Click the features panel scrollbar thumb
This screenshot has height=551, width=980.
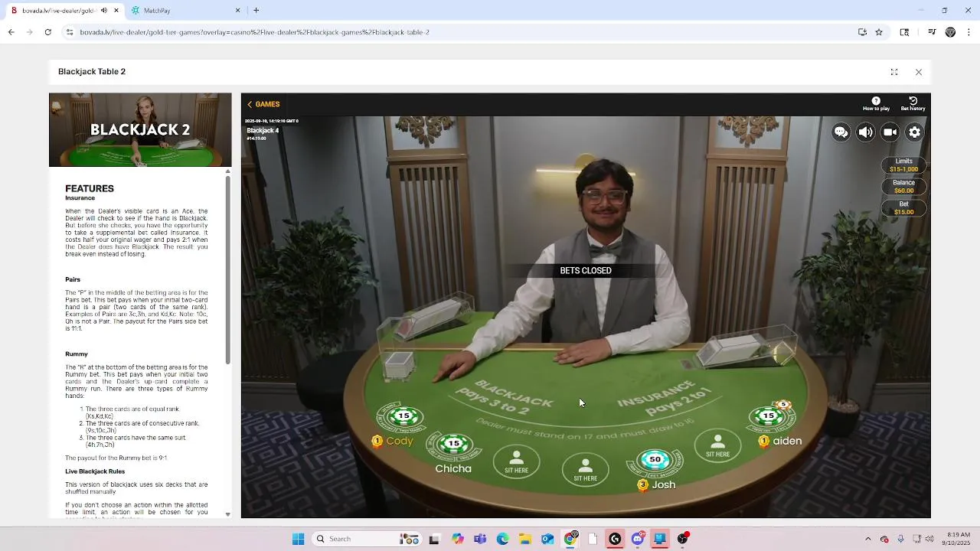click(x=227, y=269)
